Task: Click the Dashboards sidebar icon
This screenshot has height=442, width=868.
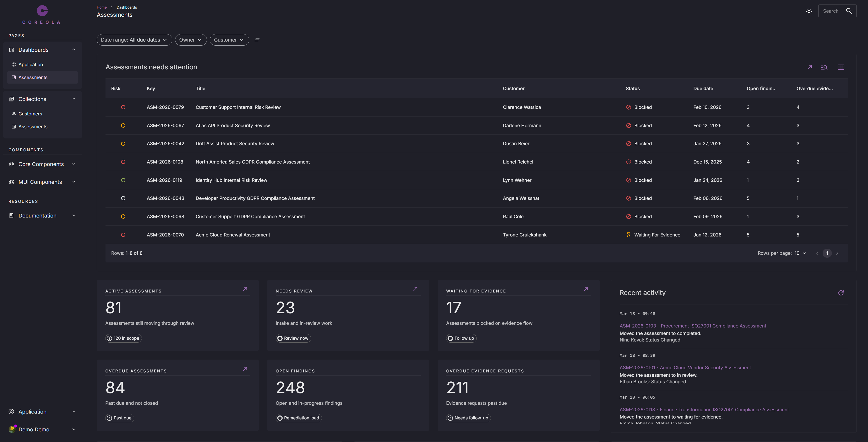Action: click(x=12, y=50)
